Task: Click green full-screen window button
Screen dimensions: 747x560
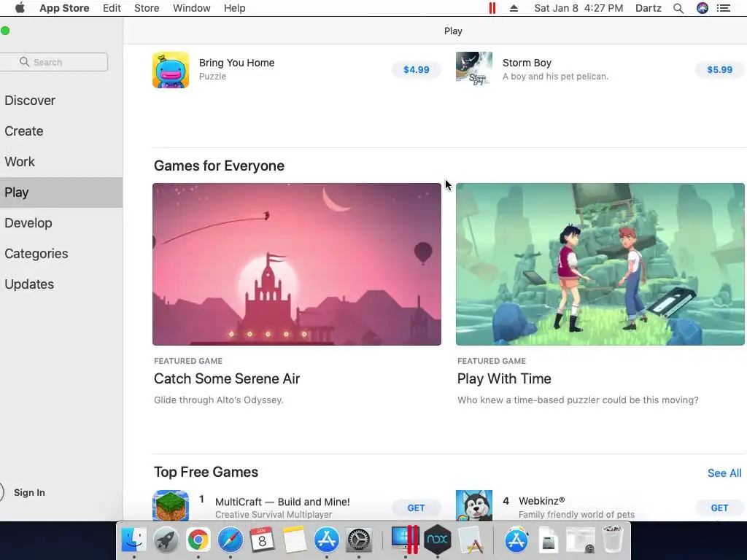Action: click(5, 31)
